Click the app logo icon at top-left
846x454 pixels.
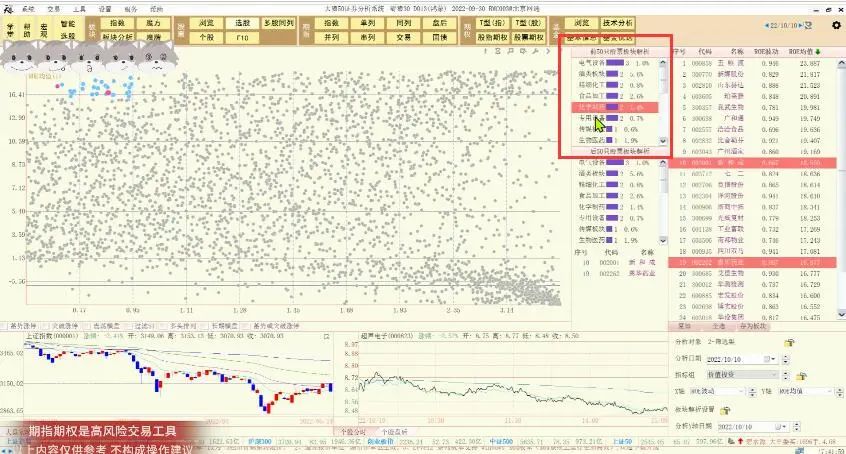pyautogui.click(x=9, y=9)
